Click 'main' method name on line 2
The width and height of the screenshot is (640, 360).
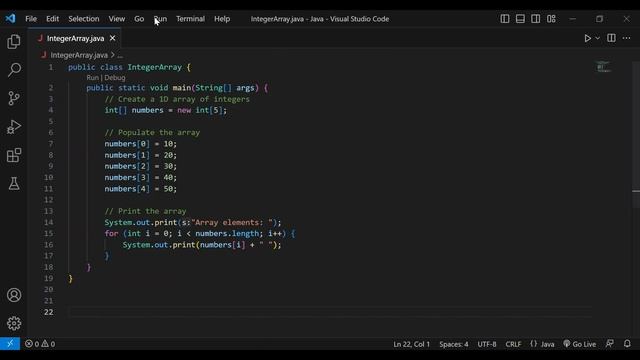click(182, 88)
